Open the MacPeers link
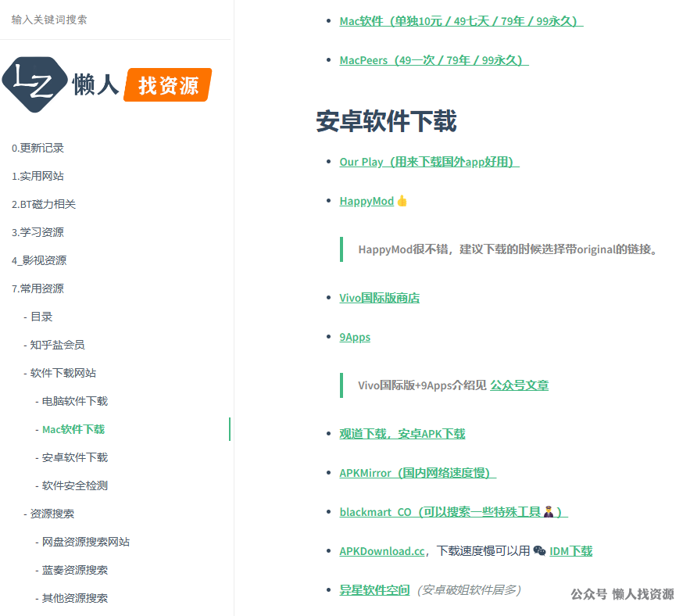Screen dimensions: 690x616 coord(434,60)
